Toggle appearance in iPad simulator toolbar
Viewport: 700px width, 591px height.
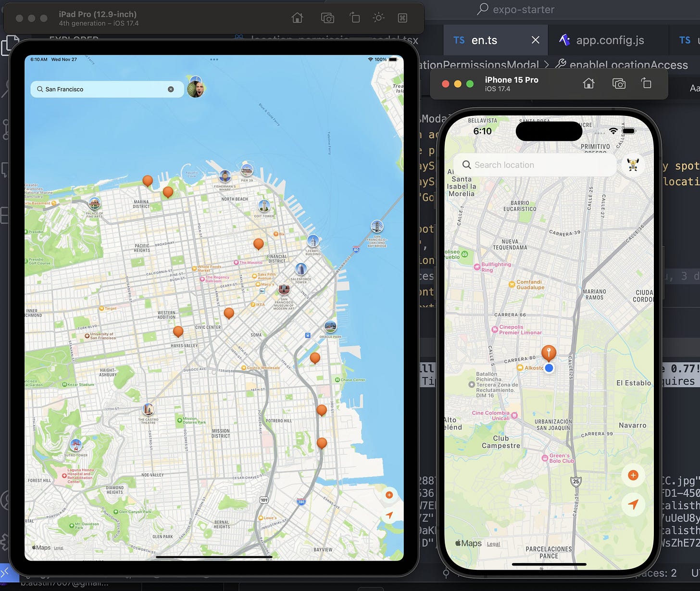[379, 18]
